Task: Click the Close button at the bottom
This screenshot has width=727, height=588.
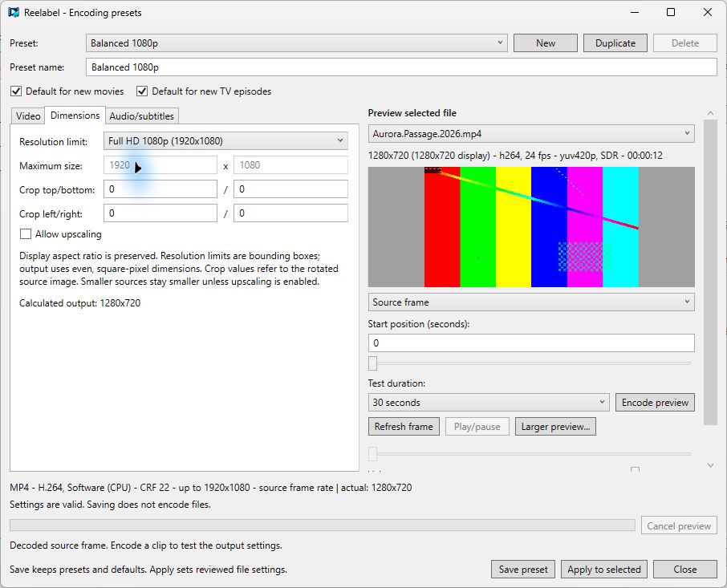Action: coord(684,569)
